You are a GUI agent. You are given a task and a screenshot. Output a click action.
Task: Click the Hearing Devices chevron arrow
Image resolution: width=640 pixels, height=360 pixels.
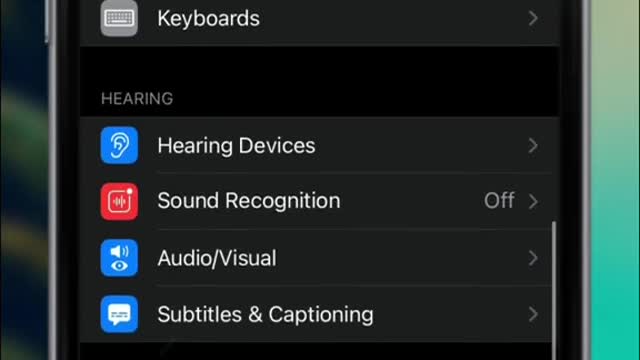pyautogui.click(x=533, y=146)
